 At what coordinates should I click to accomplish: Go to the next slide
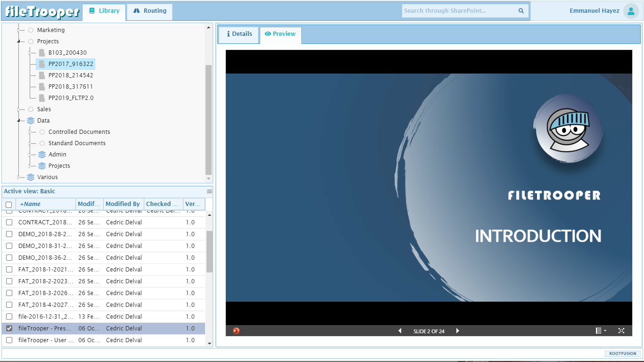click(457, 331)
